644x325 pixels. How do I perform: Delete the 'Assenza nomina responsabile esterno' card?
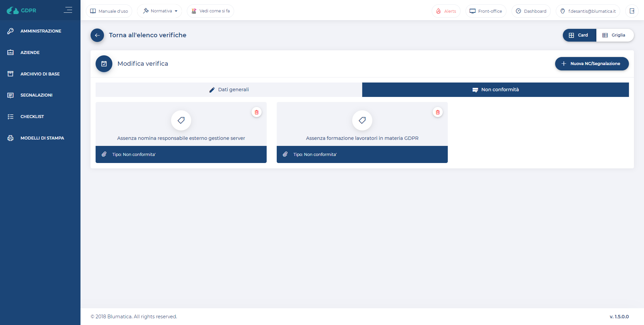(x=257, y=112)
